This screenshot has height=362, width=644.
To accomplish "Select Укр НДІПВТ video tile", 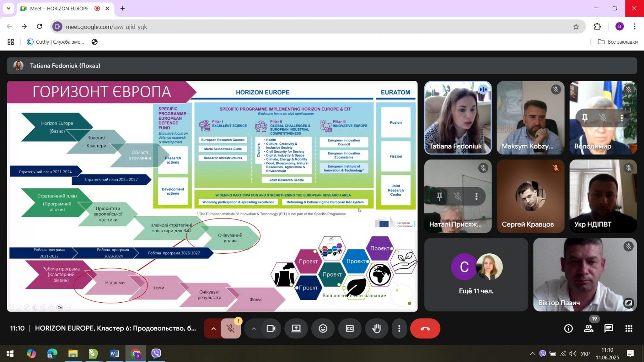I will [603, 196].
